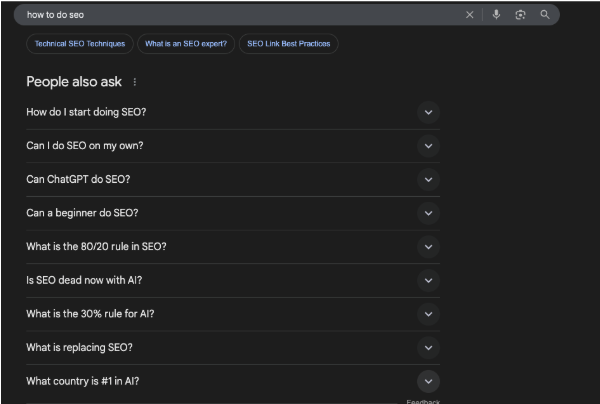Expand 'Can ChatGPT do SEO?' chevron arrow
This screenshot has width=600, height=404.
428,180
